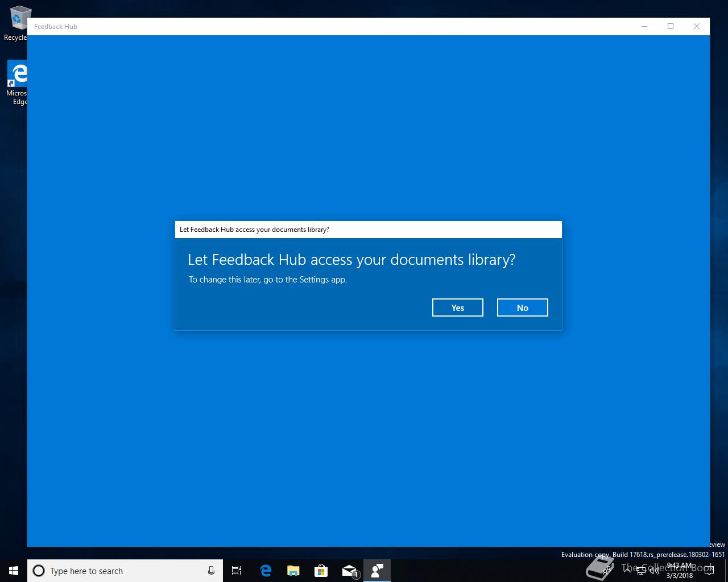Open the Action Center notification icon
The image size is (728, 582).
click(709, 571)
